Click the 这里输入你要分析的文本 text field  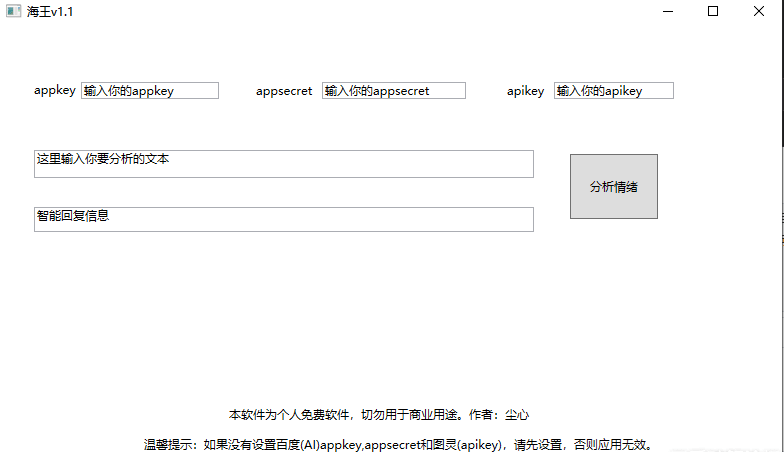(283, 164)
